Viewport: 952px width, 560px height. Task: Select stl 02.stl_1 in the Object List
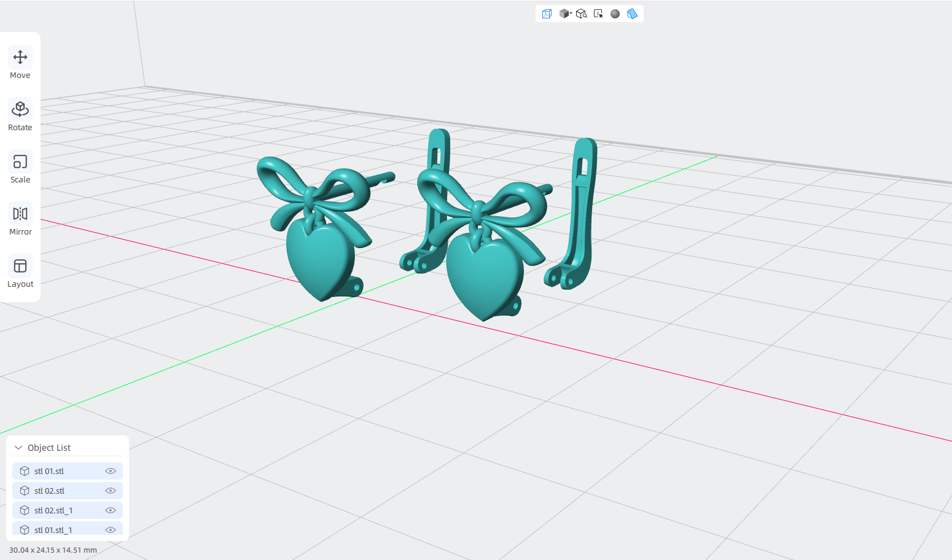[x=68, y=510]
